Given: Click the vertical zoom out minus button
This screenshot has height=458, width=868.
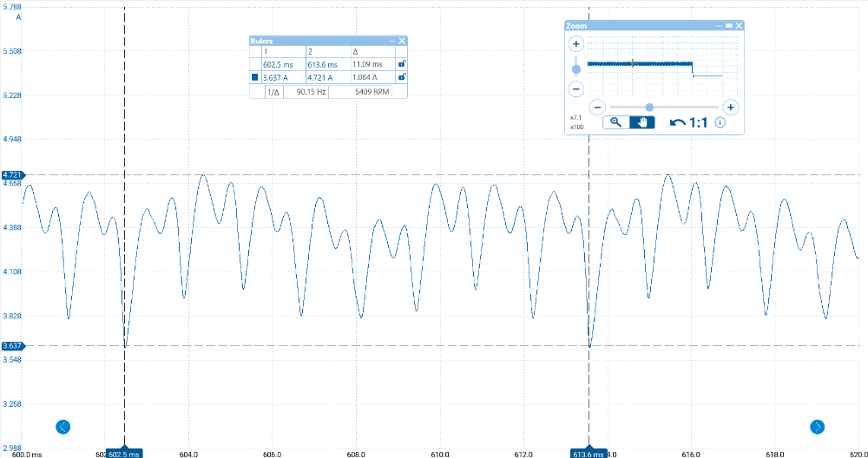Looking at the screenshot, I should point(575,88).
